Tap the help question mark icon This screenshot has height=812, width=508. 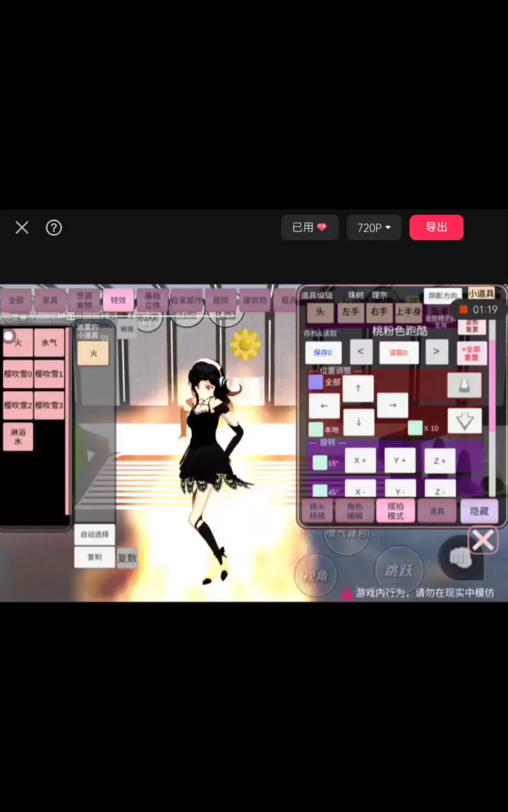coord(54,228)
